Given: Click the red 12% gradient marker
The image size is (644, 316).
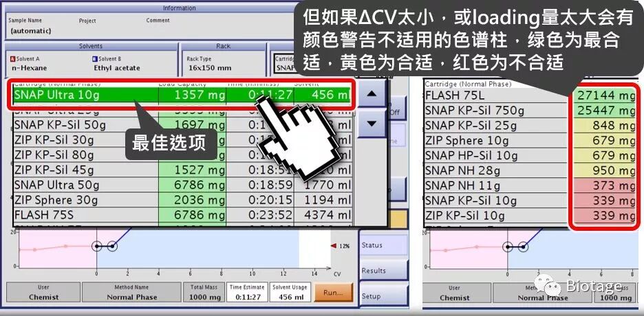Looking at the screenshot, I should tap(334, 246).
